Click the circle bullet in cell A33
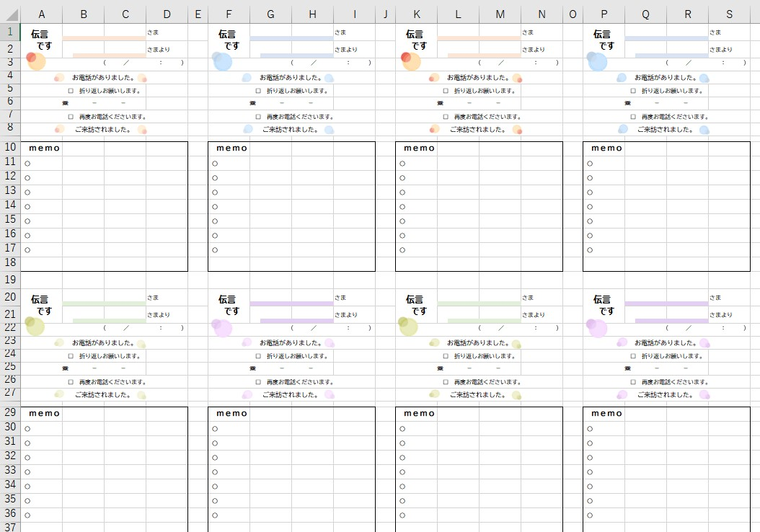Screen dimensions: 760x532 coord(27,472)
